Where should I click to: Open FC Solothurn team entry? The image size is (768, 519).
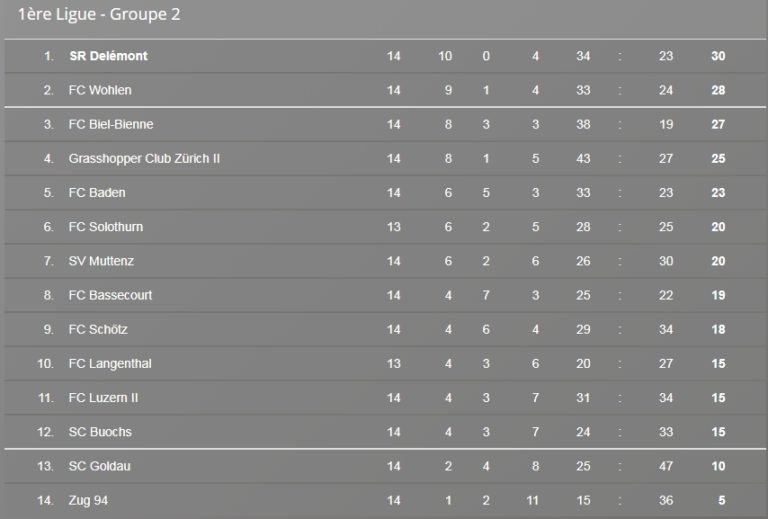[x=106, y=227]
